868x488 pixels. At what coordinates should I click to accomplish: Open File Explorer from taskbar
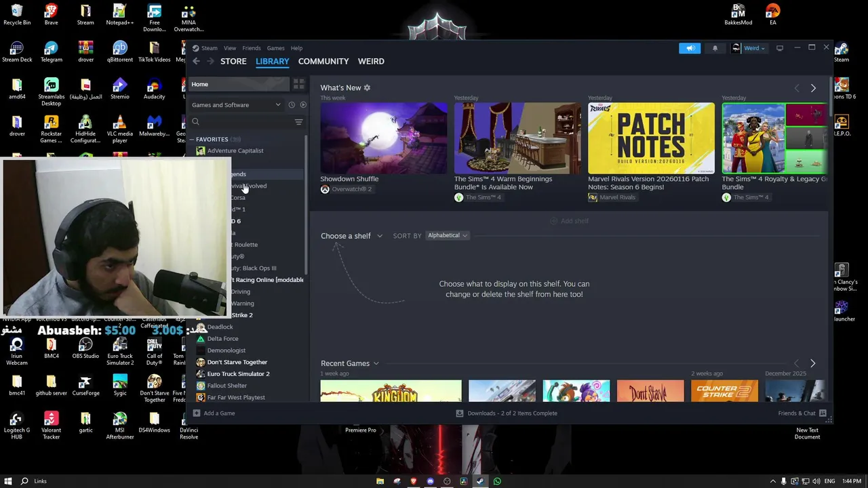click(380, 481)
